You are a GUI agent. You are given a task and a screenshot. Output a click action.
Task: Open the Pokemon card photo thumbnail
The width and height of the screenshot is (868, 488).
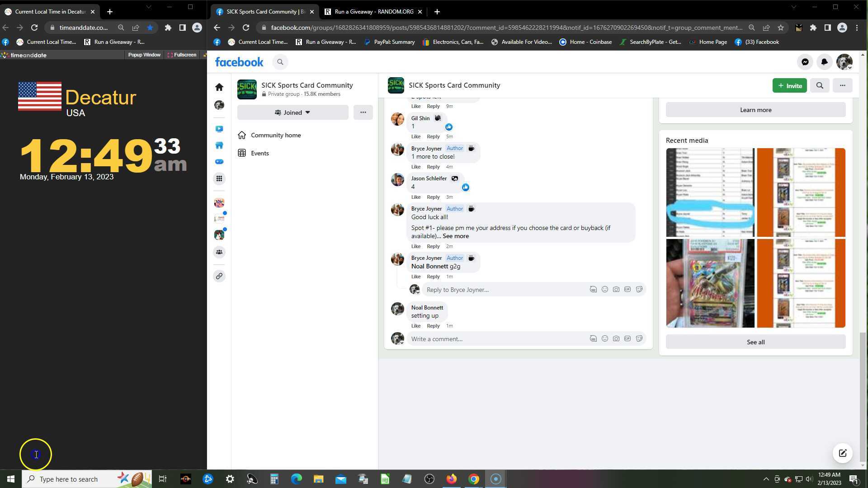click(710, 283)
